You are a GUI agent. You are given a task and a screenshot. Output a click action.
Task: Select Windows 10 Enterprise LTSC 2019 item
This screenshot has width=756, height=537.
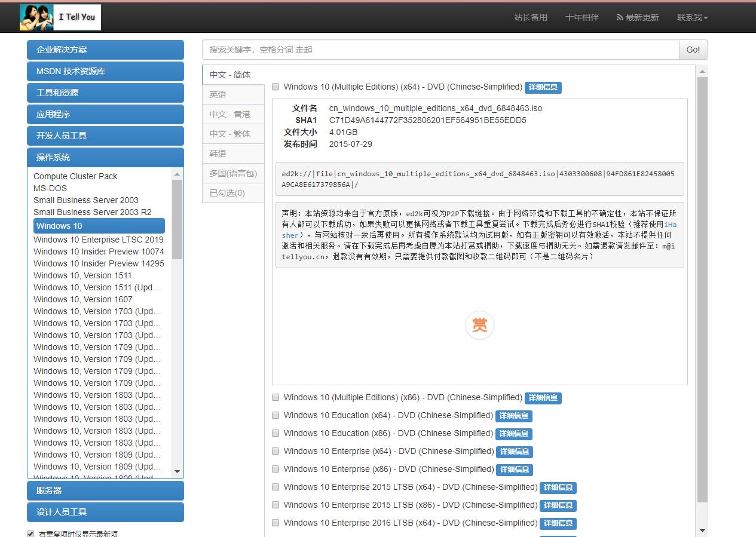[99, 240]
